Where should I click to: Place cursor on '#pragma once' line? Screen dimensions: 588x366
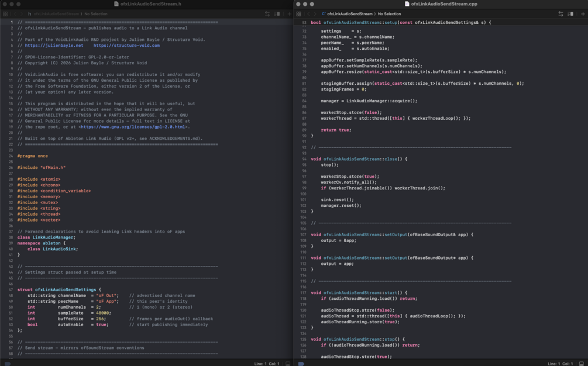[33, 156]
